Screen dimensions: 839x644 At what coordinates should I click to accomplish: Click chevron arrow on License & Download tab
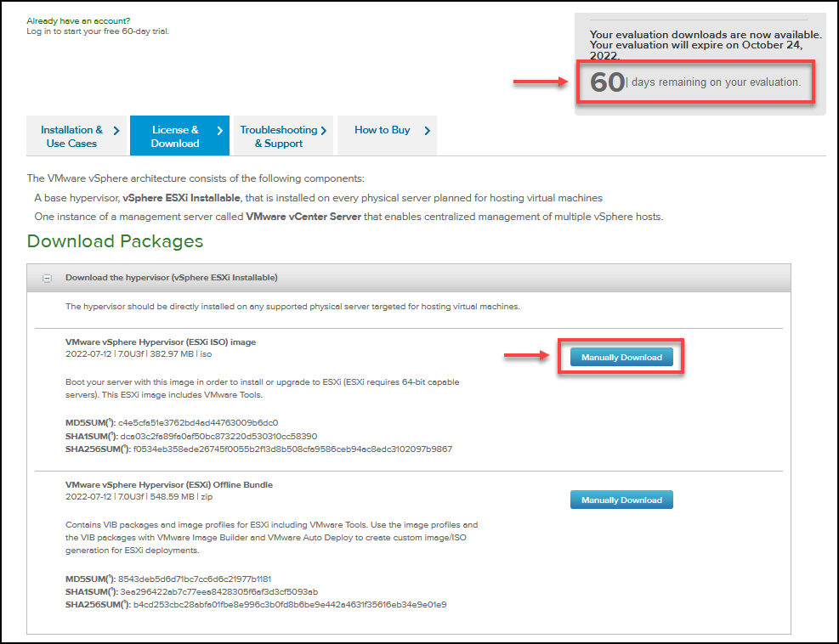219,131
